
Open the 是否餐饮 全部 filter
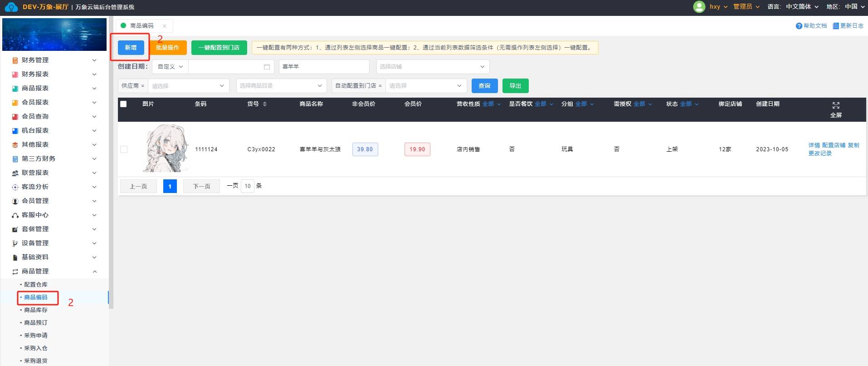(x=544, y=104)
